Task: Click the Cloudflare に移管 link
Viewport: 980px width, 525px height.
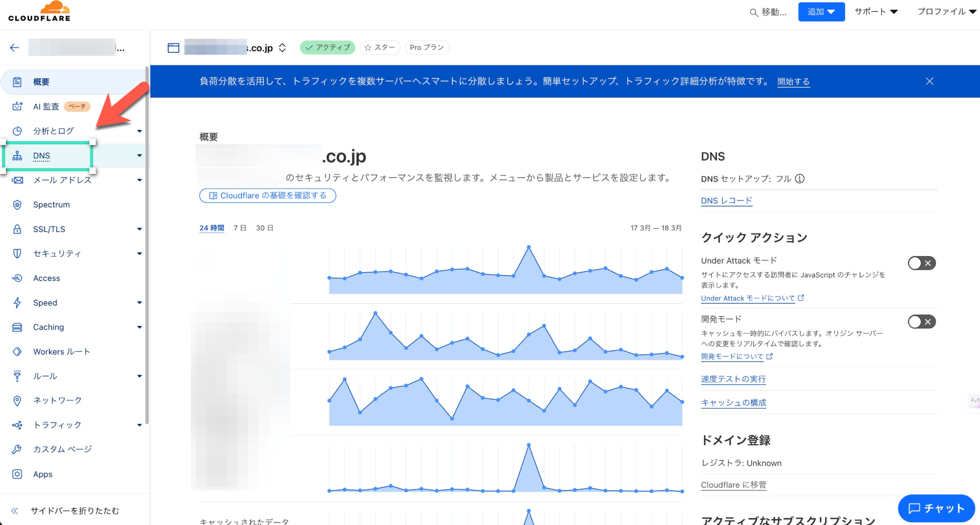Action: coord(733,485)
